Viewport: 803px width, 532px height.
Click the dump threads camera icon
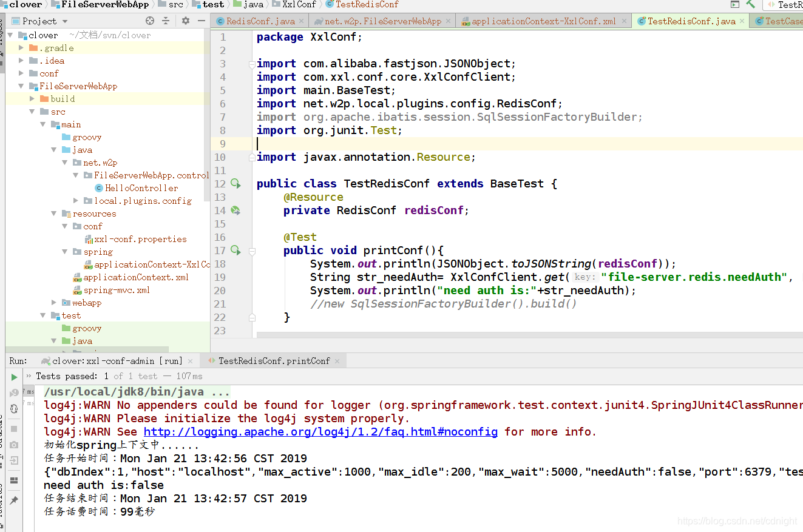point(14,445)
